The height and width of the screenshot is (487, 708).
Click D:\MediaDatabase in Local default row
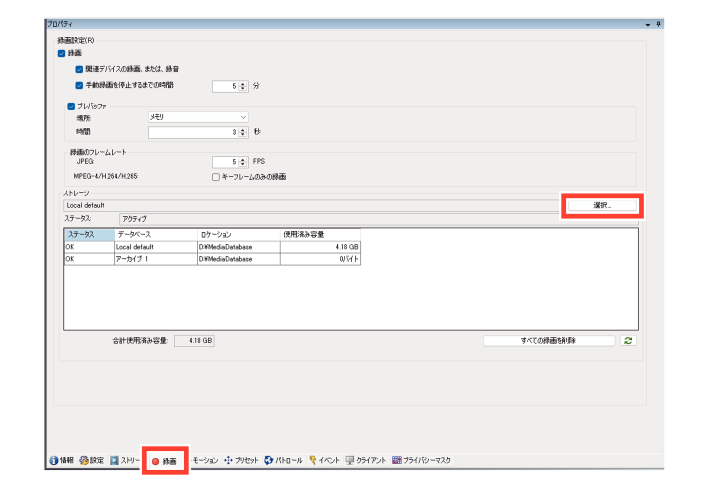click(x=239, y=247)
